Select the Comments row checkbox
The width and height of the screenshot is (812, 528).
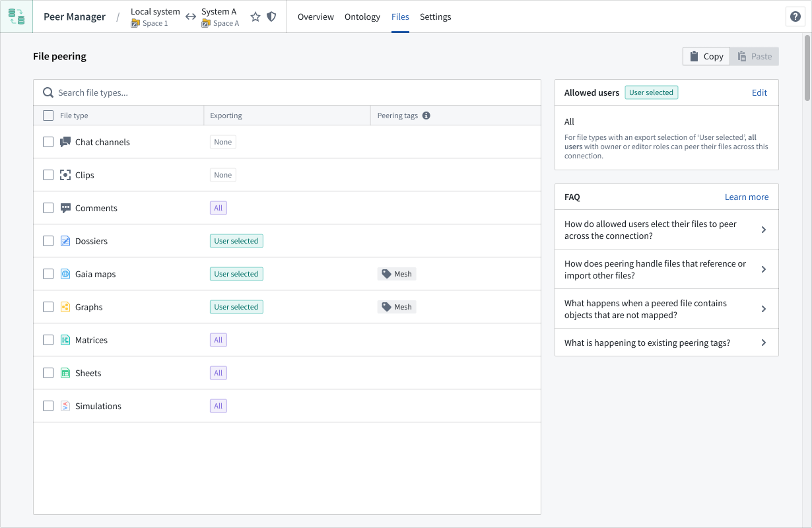[48, 208]
